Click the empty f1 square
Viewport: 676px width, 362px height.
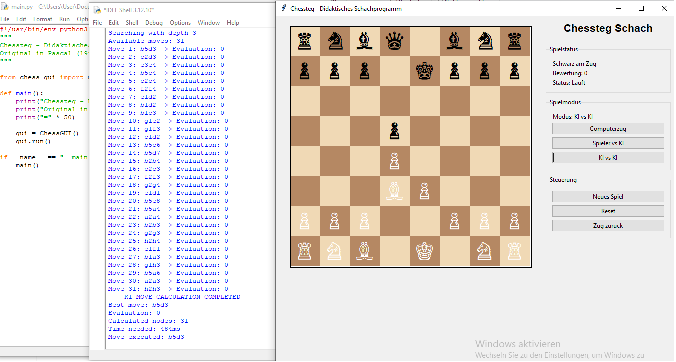454,251
